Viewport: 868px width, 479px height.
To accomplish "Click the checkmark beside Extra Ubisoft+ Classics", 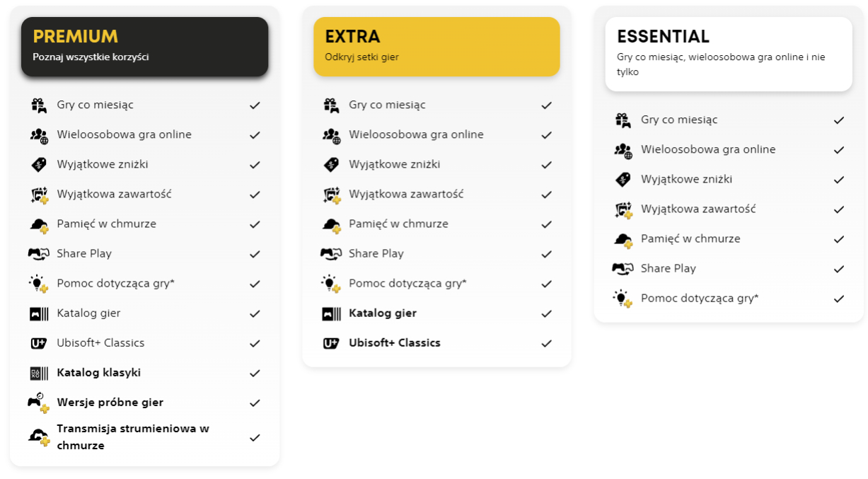I will [546, 343].
